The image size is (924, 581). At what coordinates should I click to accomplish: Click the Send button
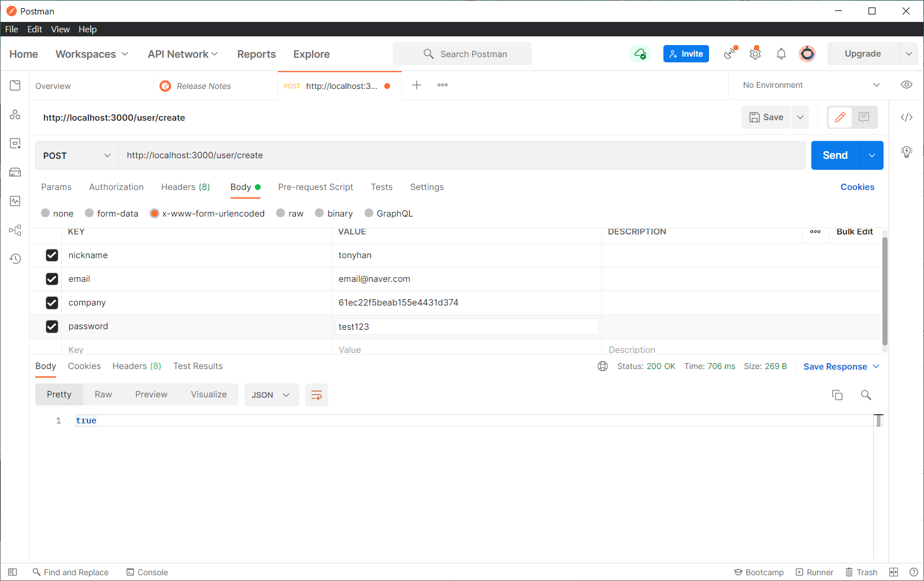(836, 155)
